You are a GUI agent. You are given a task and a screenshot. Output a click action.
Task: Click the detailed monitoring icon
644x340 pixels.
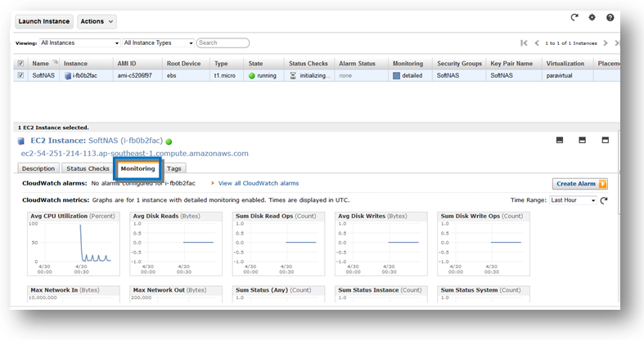coord(396,75)
